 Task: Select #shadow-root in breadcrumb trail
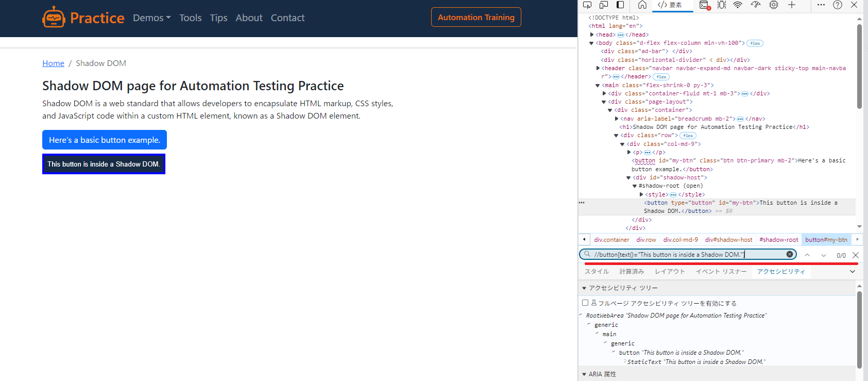[778, 240]
